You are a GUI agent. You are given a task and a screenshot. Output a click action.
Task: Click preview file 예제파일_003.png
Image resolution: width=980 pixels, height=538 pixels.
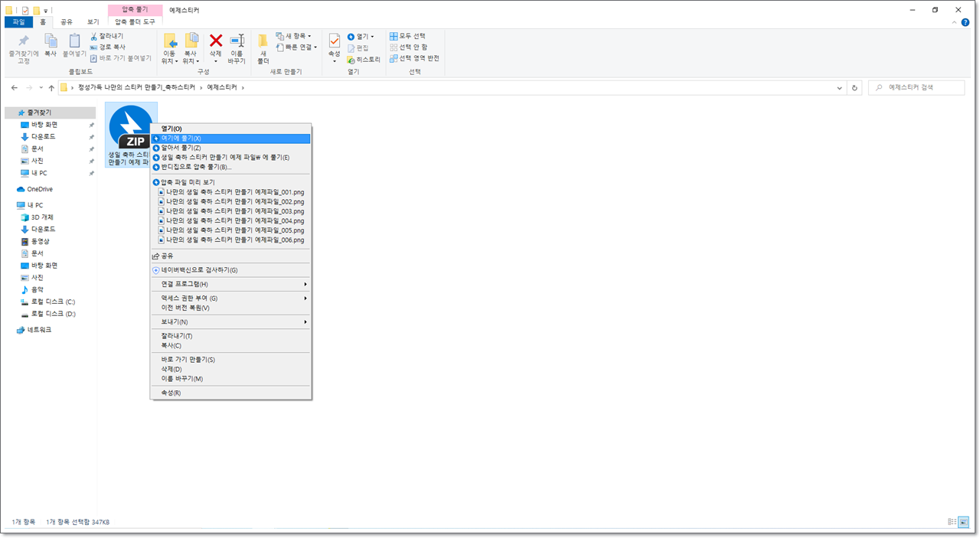pyautogui.click(x=230, y=210)
